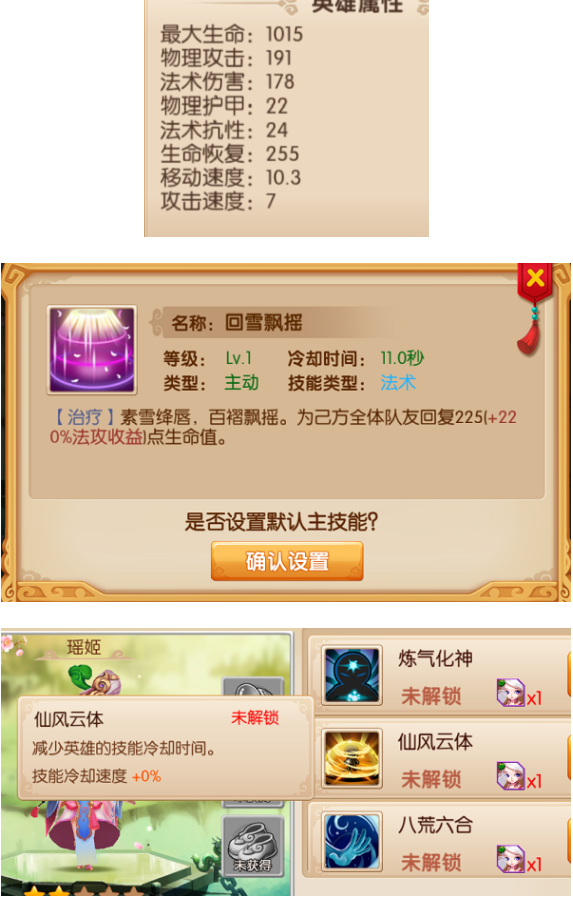
Task: Click the 八荒六合 skill name
Action: point(435,825)
